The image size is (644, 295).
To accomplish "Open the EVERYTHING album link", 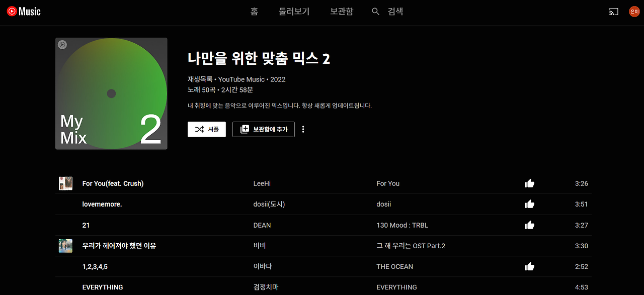I will tap(396, 287).
